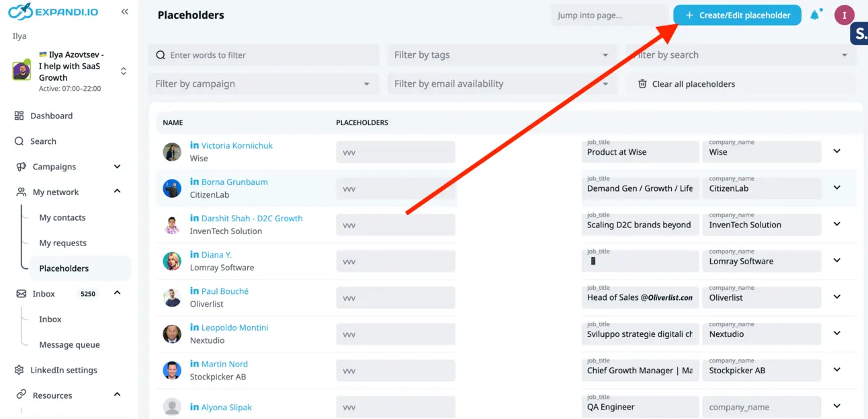Click the Inbox count badge '5250'
Screen dimensions: 868x419
click(88, 294)
